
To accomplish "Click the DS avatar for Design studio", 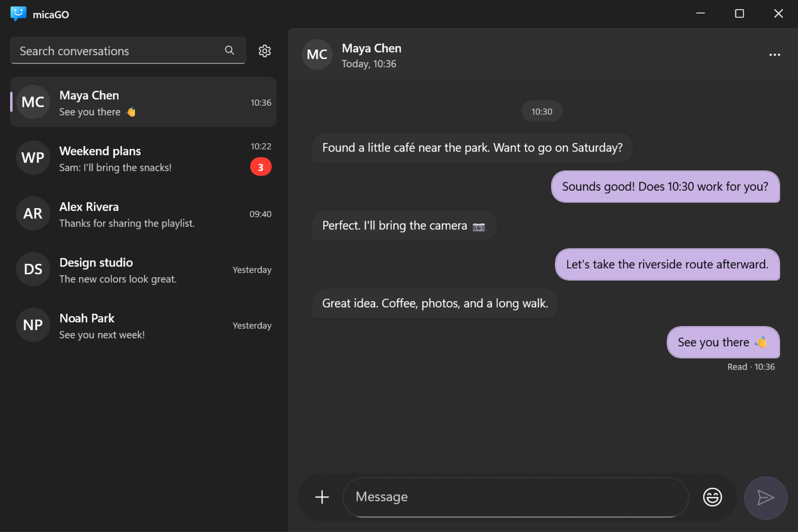I will (33, 269).
